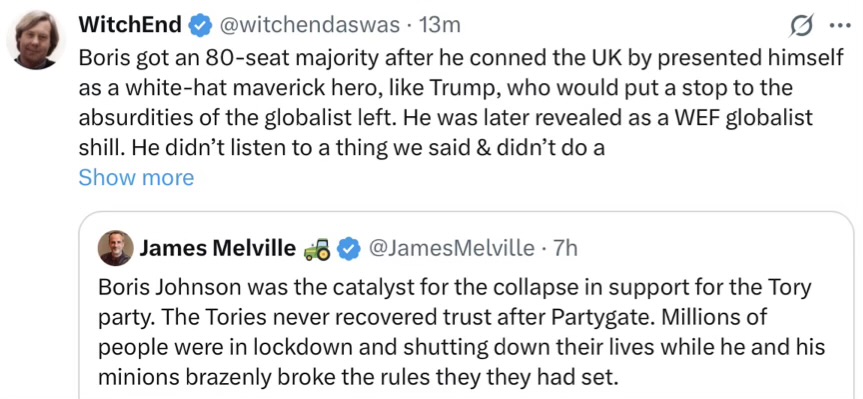Viewport: 863px width, 399px height.
Task: Open the @JamesMelville handle link
Action: (451, 249)
